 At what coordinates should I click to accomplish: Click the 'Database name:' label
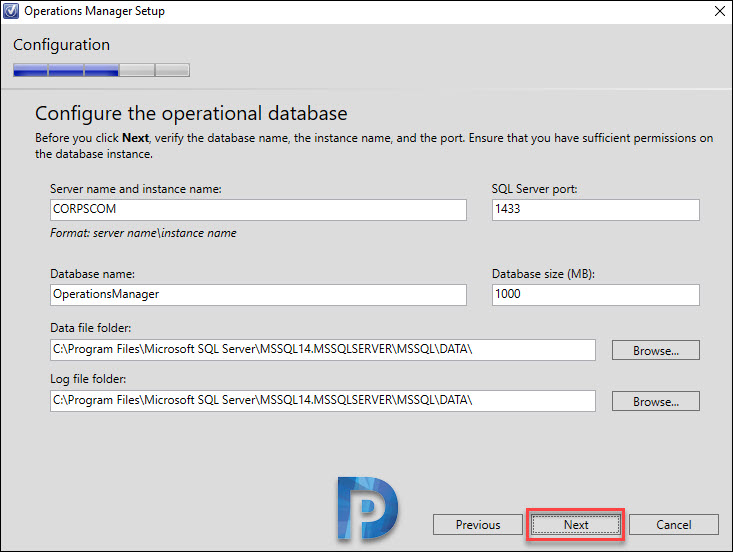pyautogui.click(x=93, y=274)
